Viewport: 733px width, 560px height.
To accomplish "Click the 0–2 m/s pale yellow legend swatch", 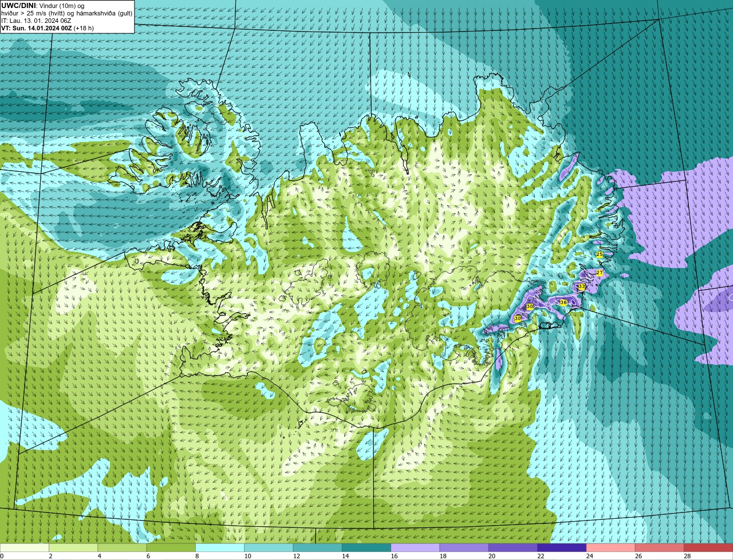I will pos(25,547).
